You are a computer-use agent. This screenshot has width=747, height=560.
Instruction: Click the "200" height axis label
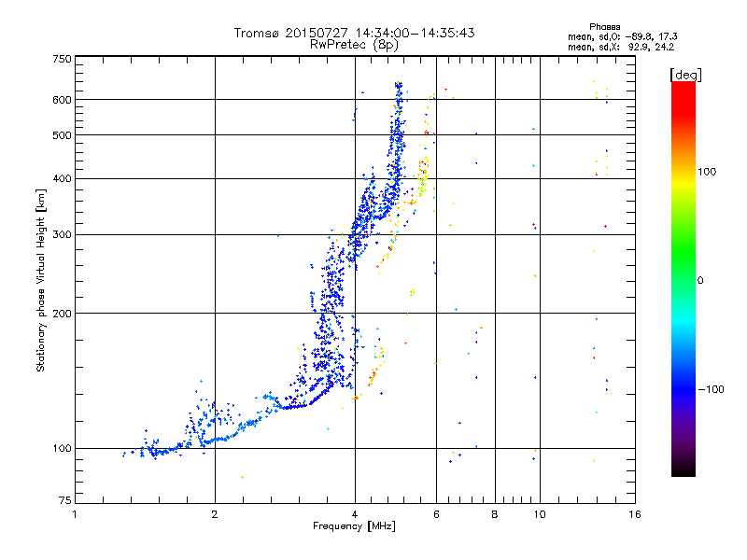pos(62,314)
